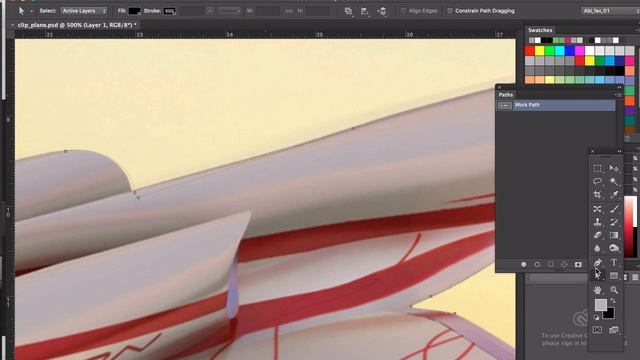Select the History Brush tool
640x360 pixels.
click(614, 222)
